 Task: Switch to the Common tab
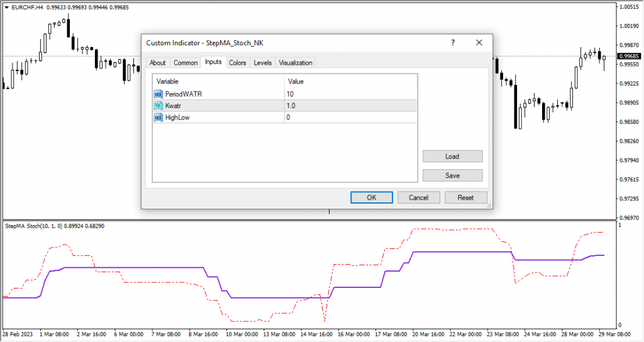coord(186,63)
